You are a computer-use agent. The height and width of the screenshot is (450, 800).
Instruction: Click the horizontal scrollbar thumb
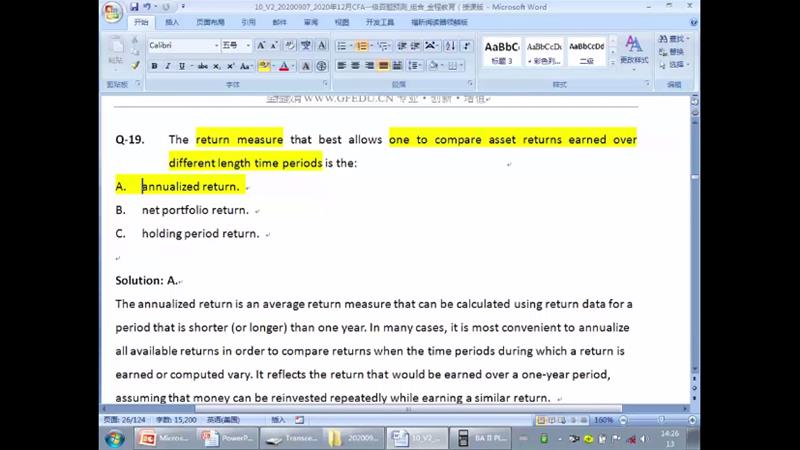coord(408,409)
